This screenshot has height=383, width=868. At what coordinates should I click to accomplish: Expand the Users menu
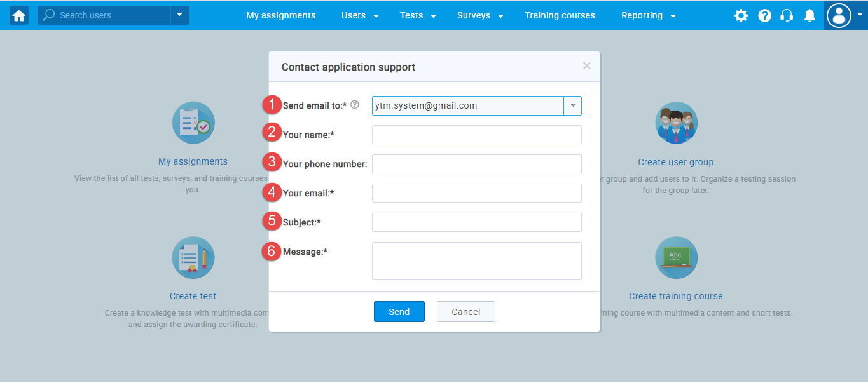click(x=360, y=15)
